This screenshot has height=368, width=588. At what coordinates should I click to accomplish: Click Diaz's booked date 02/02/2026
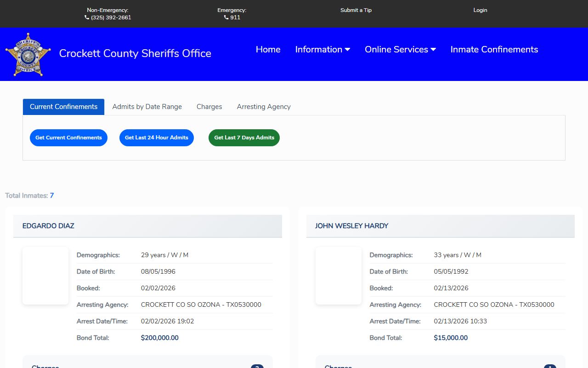point(158,288)
